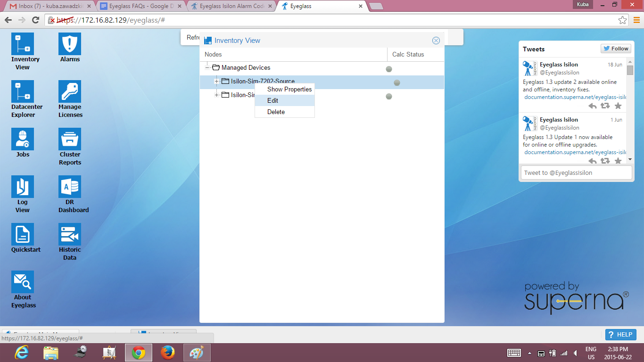Collapse the Managed Devices tree node
The width and height of the screenshot is (644, 362).
click(x=207, y=67)
